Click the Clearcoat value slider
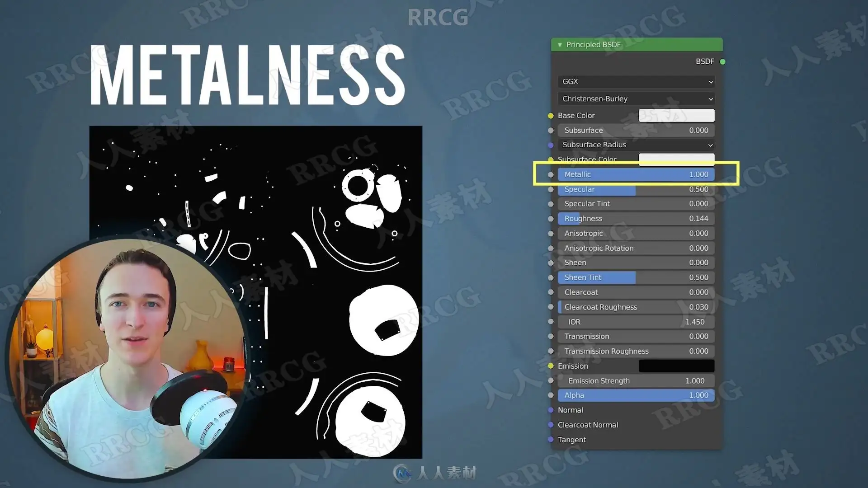 [636, 292]
